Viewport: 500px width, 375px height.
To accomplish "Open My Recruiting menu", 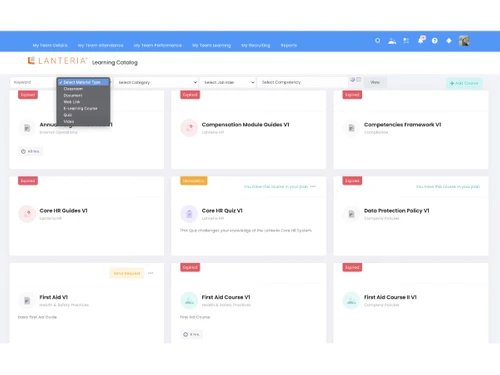I will (x=256, y=45).
